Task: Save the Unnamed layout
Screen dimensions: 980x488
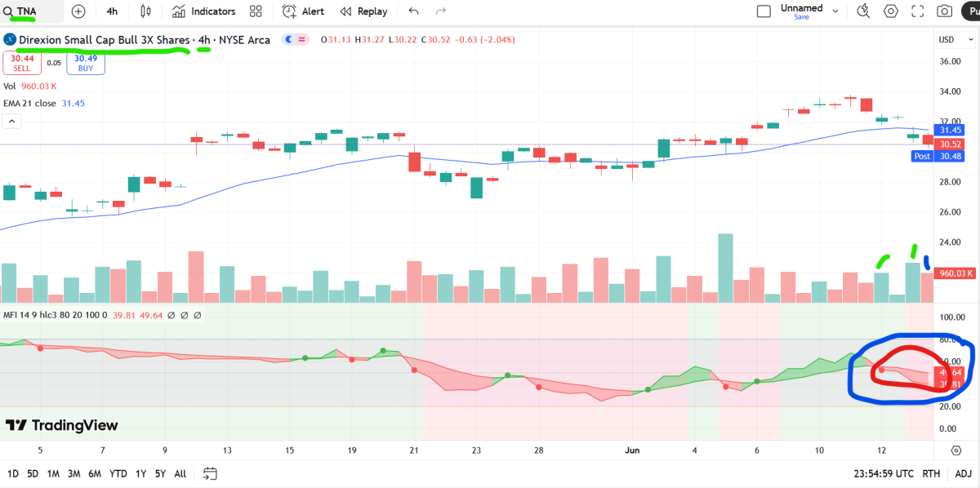Action: point(802,17)
